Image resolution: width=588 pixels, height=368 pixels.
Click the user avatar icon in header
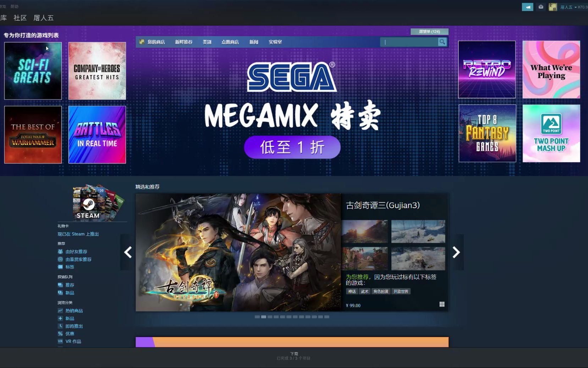[x=553, y=7]
